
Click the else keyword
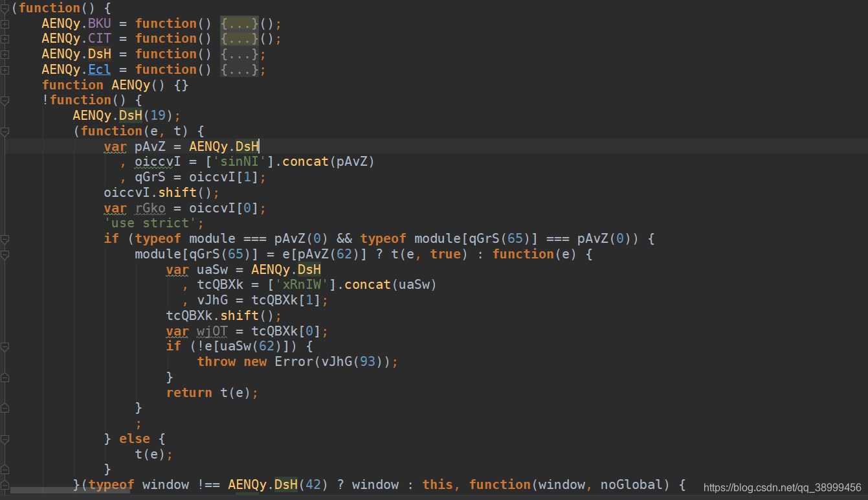tap(135, 438)
